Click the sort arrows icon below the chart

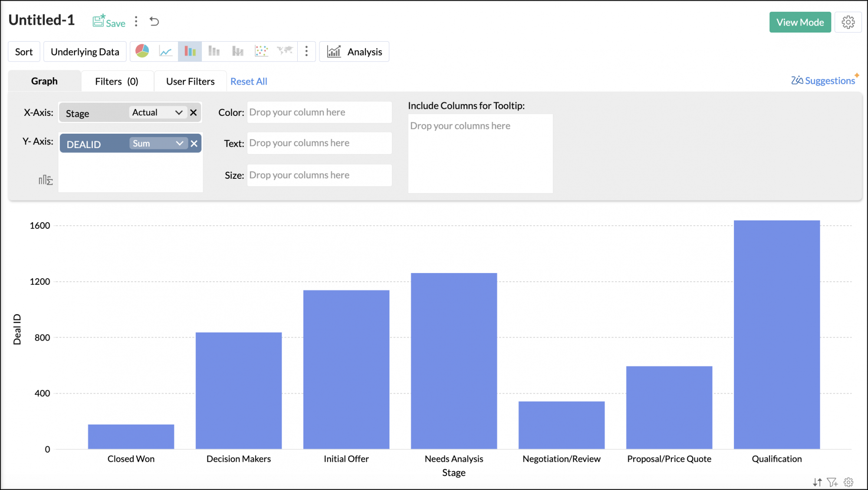pyautogui.click(x=818, y=482)
